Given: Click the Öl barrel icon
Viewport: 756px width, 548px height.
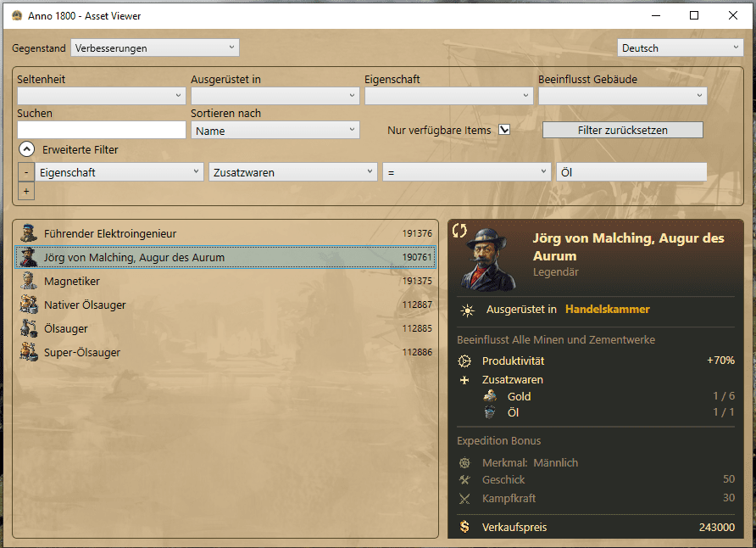Looking at the screenshot, I should (490, 412).
